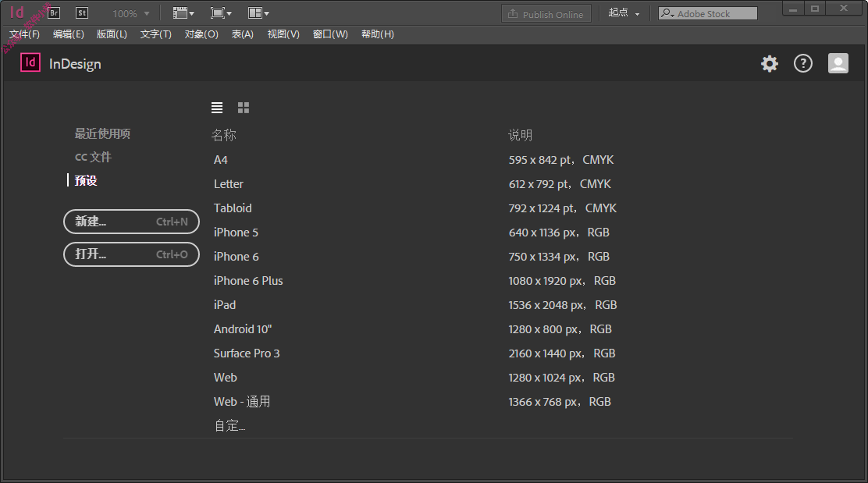The height and width of the screenshot is (483, 868).
Task: Open preferences with the gear icon
Action: (x=770, y=64)
